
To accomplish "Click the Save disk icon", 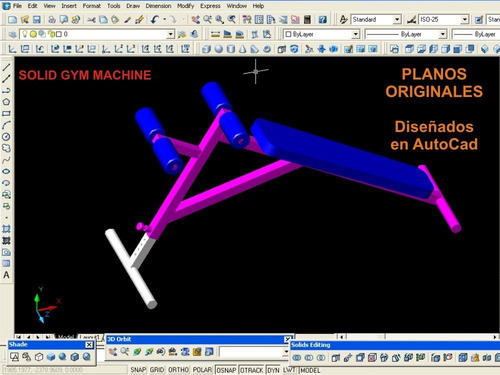I will [36, 20].
